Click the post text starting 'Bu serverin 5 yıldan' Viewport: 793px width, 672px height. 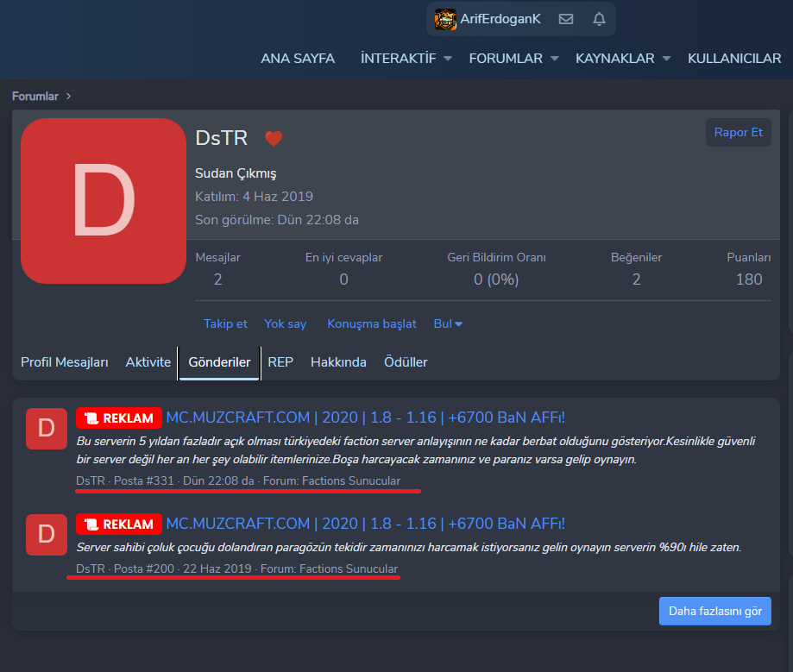click(416, 450)
